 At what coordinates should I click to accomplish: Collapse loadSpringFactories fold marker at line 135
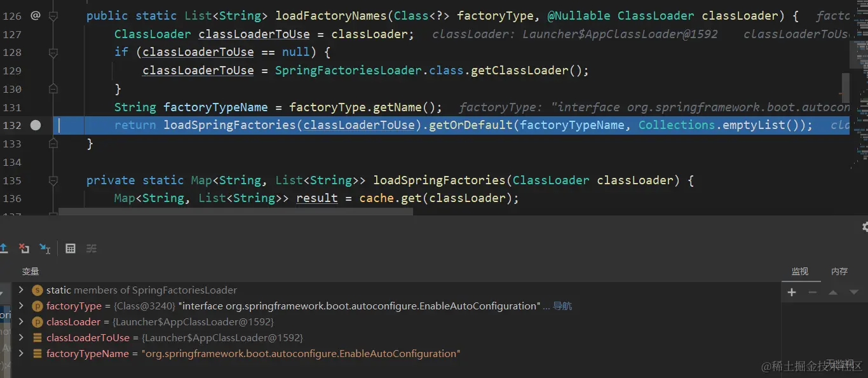[x=53, y=180]
